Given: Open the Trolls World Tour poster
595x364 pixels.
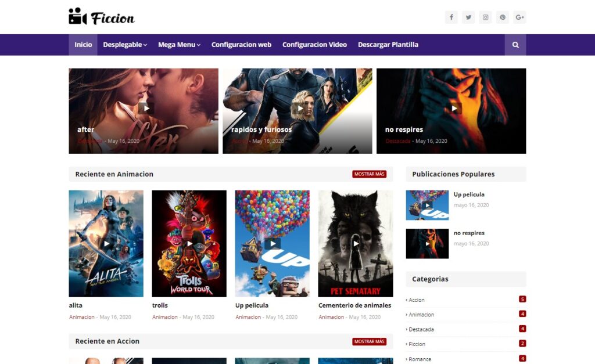Looking at the screenshot, I should point(189,243).
